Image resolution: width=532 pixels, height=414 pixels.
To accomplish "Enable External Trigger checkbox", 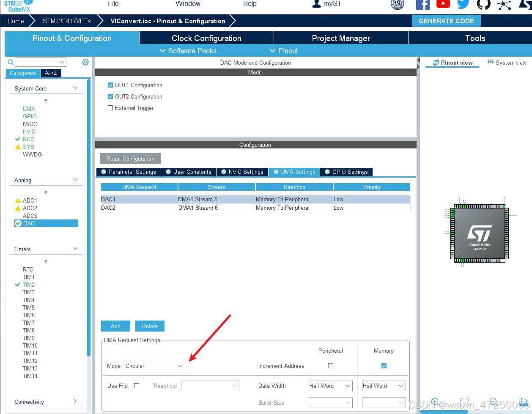I will point(110,108).
